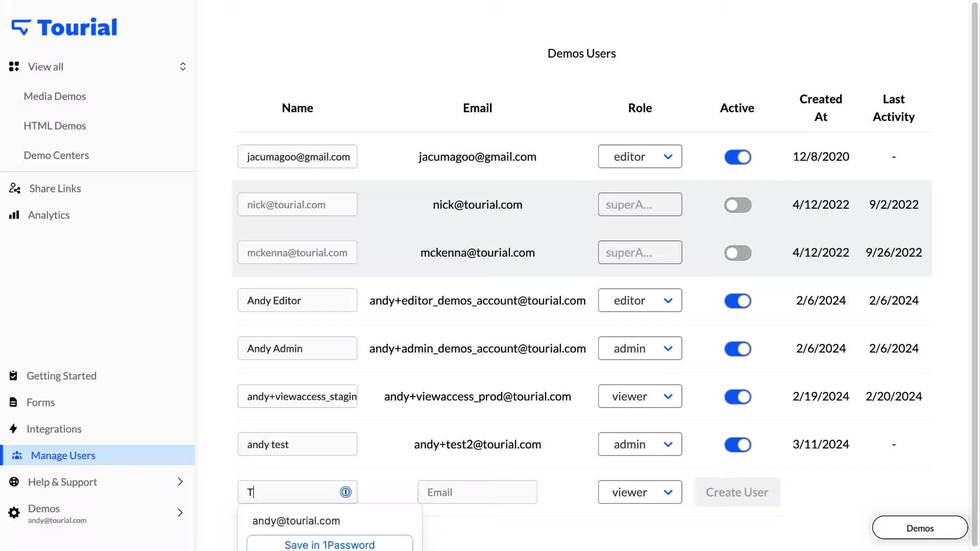Click the Last Activity column header
This screenshot has height=551, width=980.
point(894,108)
